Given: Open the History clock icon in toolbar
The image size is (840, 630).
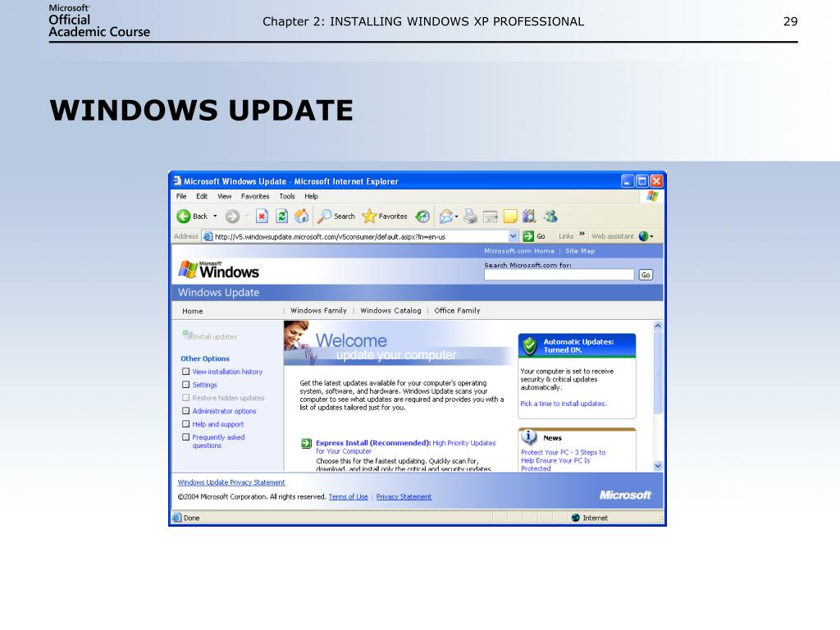Looking at the screenshot, I should (422, 217).
